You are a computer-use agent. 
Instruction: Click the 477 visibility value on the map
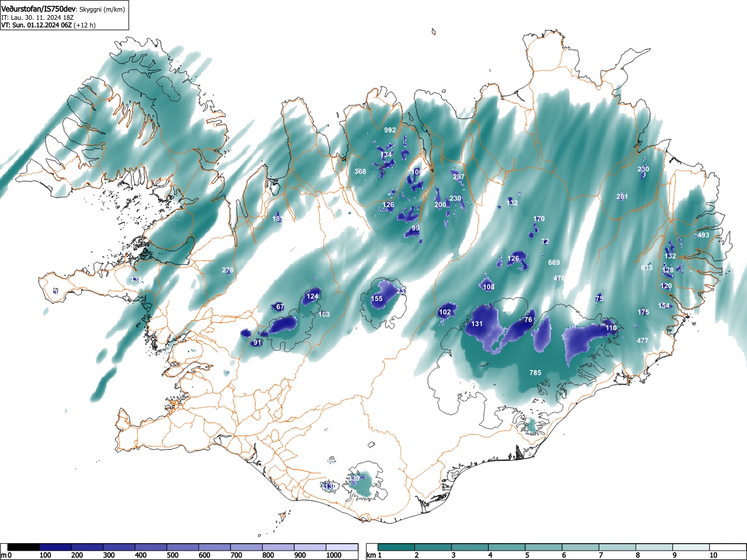(643, 341)
